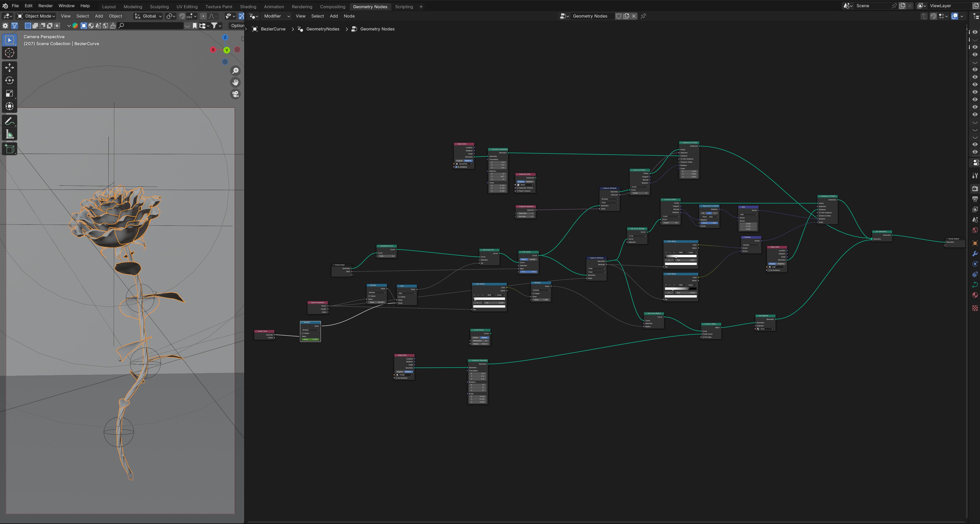Image resolution: width=980 pixels, height=524 pixels.
Task: Open the Render menu
Action: click(x=45, y=6)
